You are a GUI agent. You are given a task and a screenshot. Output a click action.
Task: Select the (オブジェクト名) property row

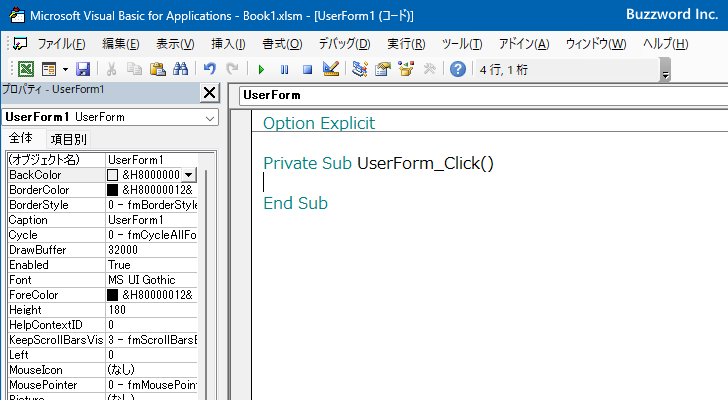(103, 160)
